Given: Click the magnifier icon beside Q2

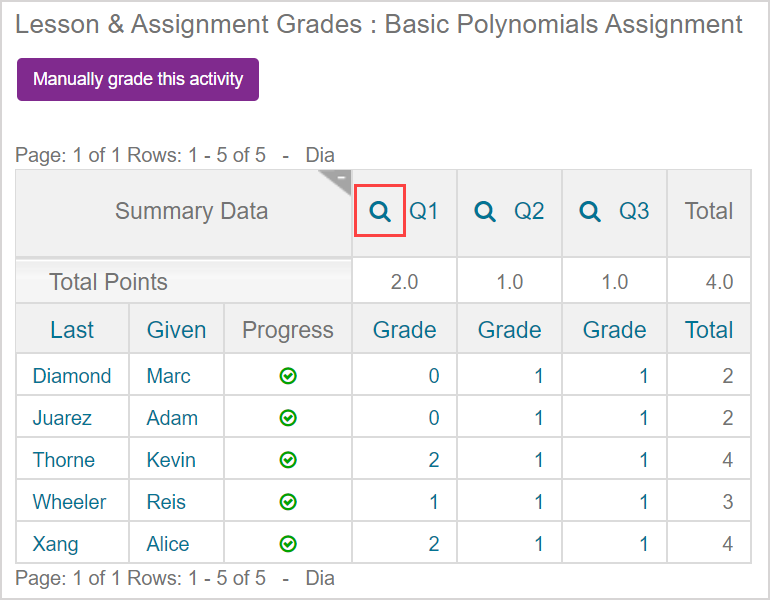Looking at the screenshot, I should (485, 211).
